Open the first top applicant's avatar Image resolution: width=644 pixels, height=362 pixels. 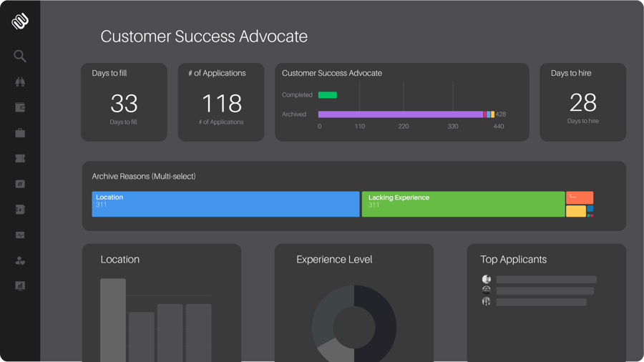(487, 279)
